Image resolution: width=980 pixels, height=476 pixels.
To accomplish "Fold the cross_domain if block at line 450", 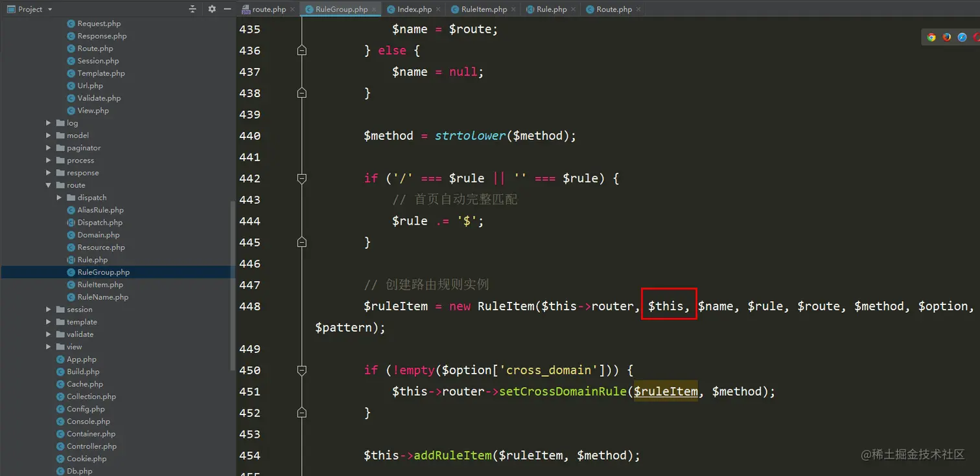I will tap(301, 370).
